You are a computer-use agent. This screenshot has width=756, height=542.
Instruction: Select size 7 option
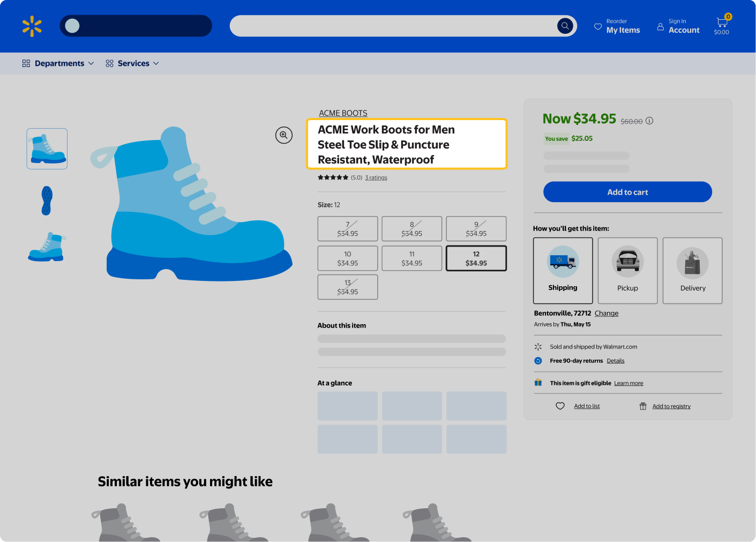tap(348, 229)
